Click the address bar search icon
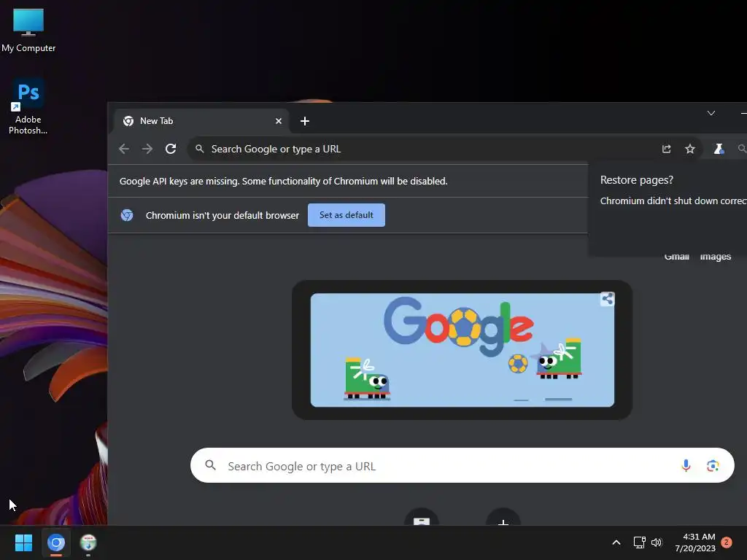This screenshot has height=560, width=747. click(x=200, y=149)
